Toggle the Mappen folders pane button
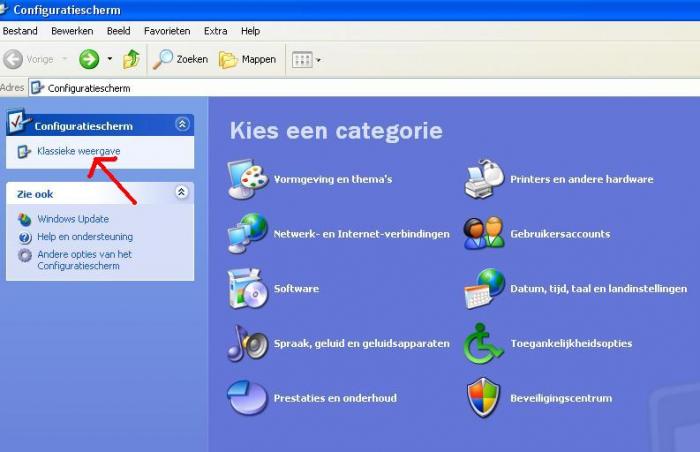The height and width of the screenshot is (452, 700). click(247, 59)
